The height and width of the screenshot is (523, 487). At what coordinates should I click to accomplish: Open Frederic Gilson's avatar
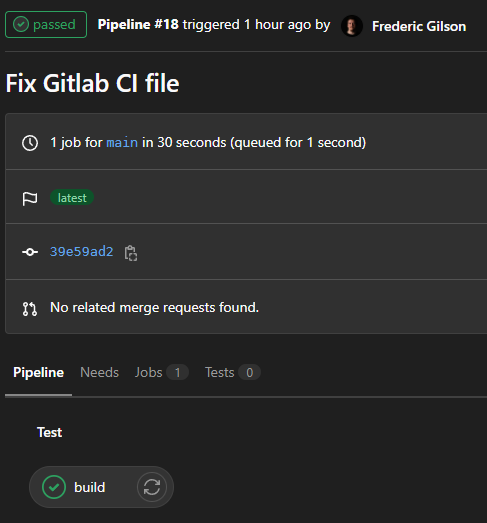tap(352, 26)
